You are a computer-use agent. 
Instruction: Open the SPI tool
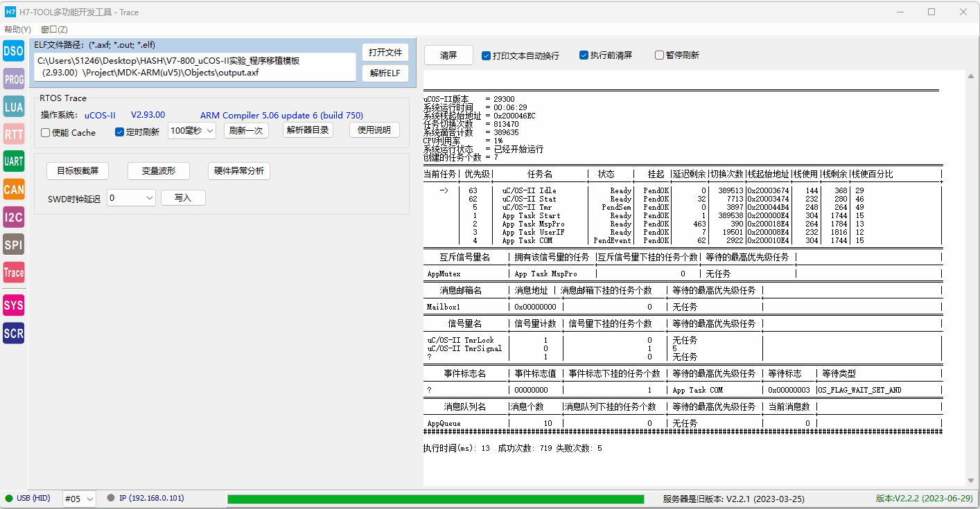tap(14, 244)
